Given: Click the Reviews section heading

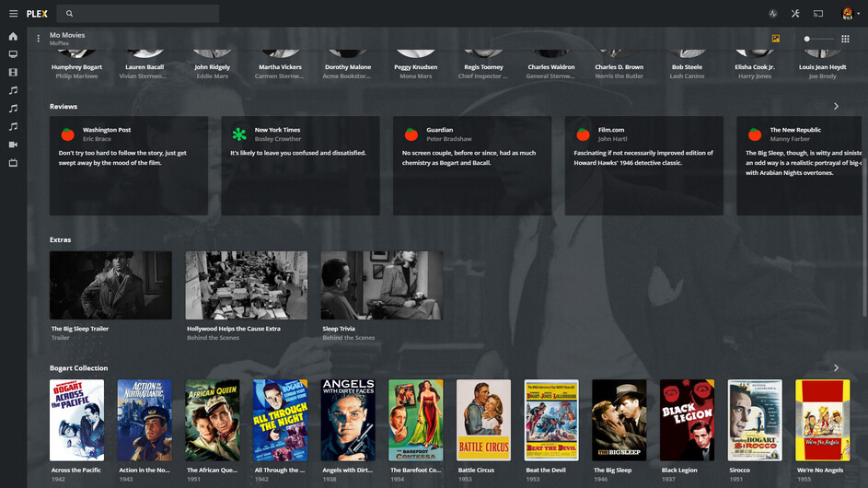Looking at the screenshot, I should click(64, 107).
